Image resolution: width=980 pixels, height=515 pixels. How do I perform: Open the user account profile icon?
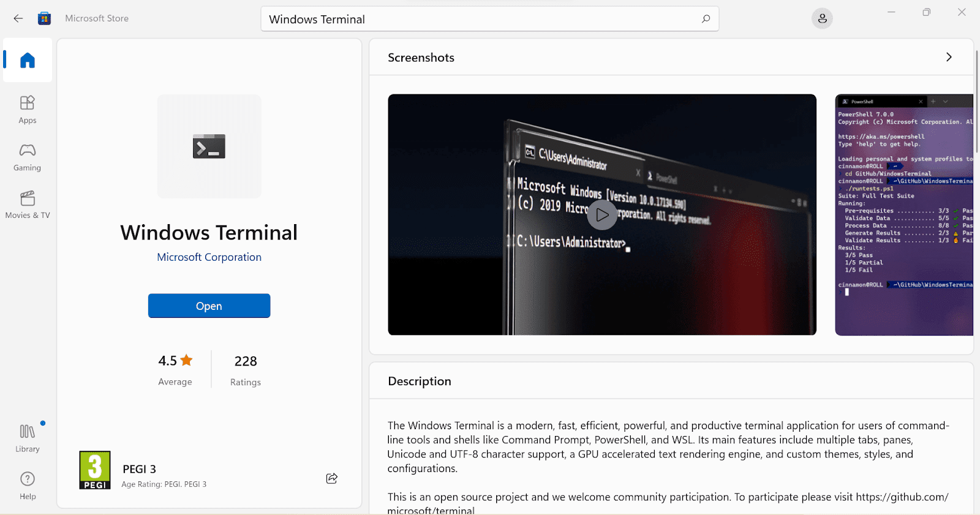[822, 19]
